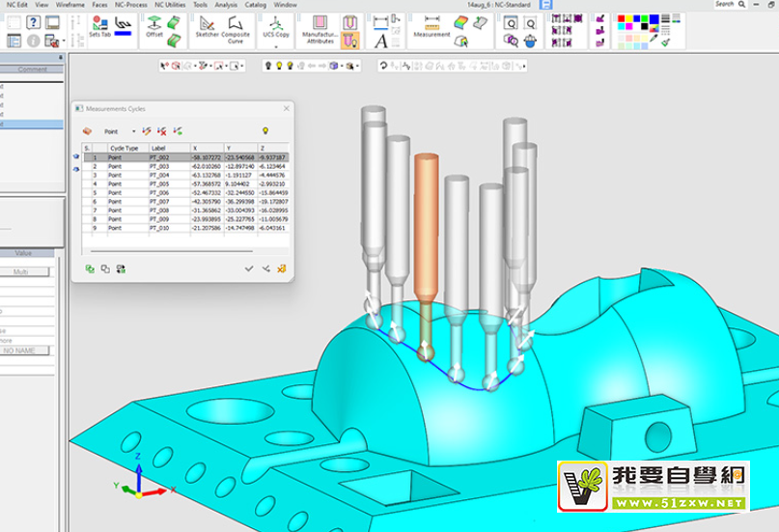The height and width of the screenshot is (532, 779).
Task: Confirm with the checkmark button in dialog
Action: (x=249, y=268)
